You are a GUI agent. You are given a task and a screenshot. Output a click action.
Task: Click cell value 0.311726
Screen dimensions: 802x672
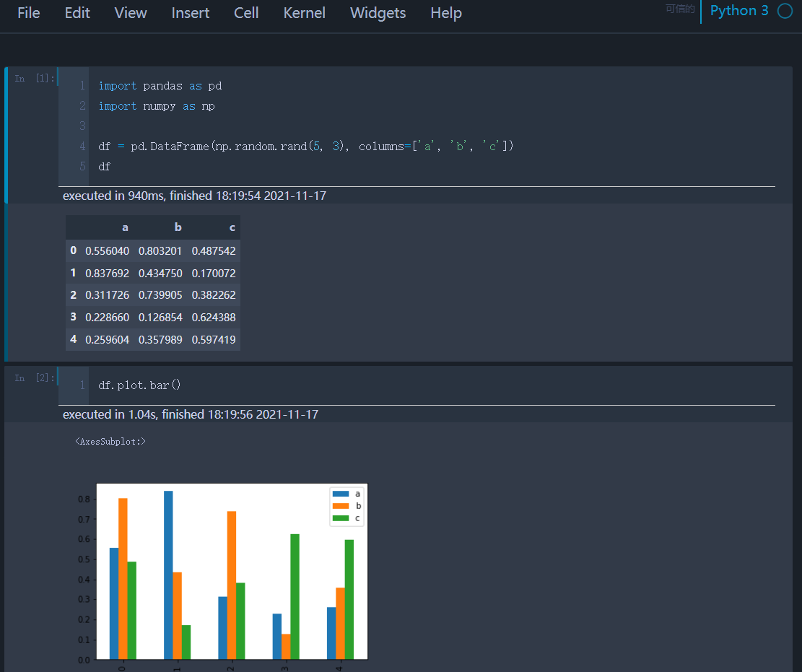point(108,295)
